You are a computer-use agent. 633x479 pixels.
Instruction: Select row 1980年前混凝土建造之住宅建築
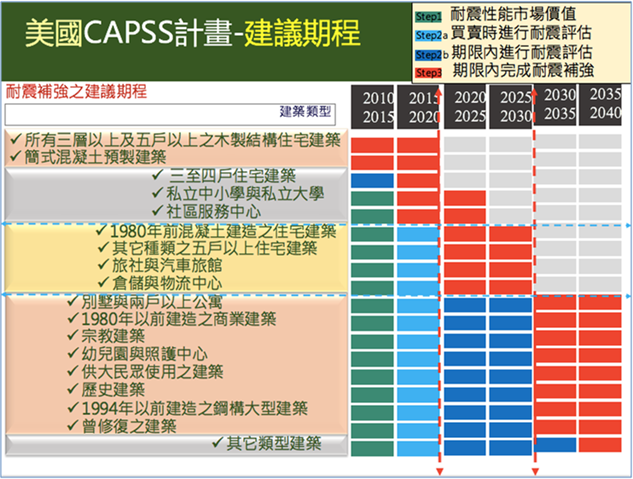[216, 231]
